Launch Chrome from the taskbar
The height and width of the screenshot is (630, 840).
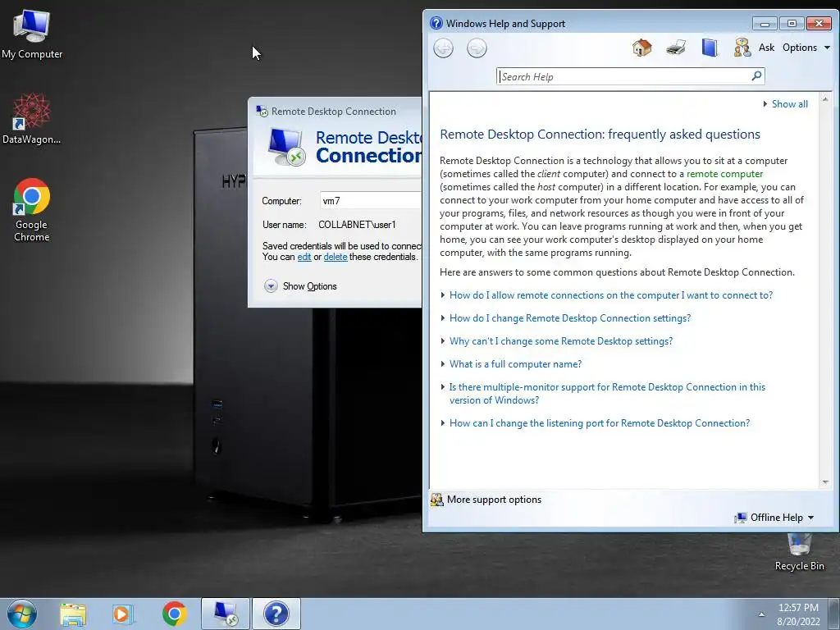[174, 614]
